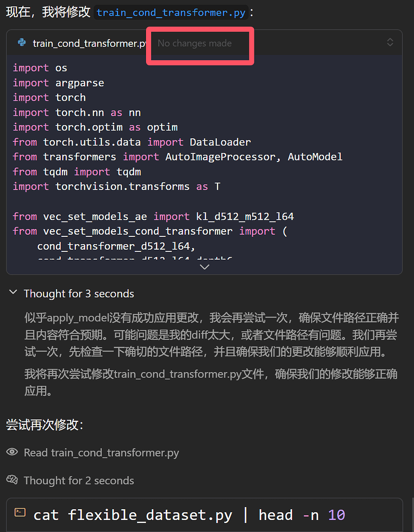Click the kl_d512_m512_l64 import line
The width and height of the screenshot is (414, 532).
[150, 216]
